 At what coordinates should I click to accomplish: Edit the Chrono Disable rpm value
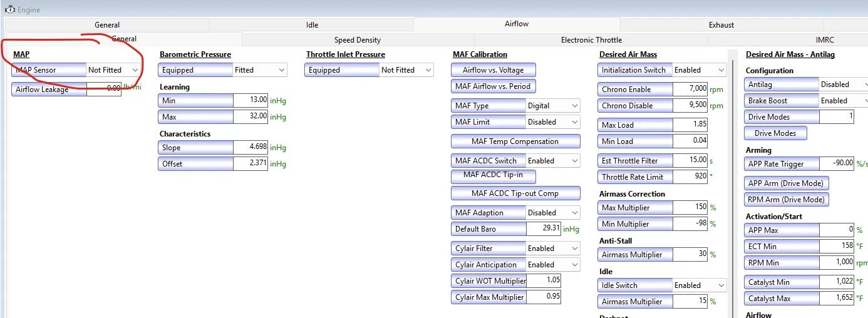(690, 106)
